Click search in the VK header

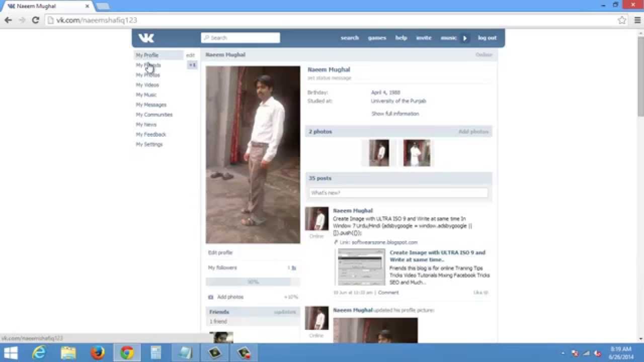click(350, 38)
